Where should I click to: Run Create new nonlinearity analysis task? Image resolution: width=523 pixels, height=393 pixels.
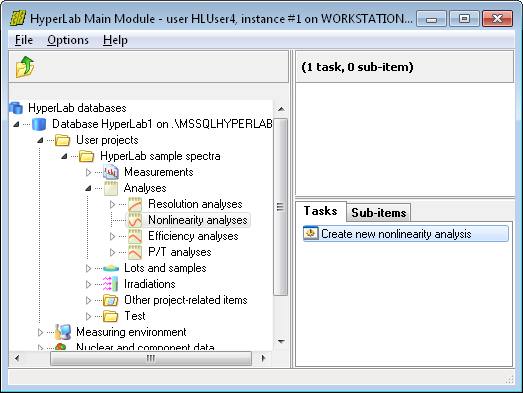click(x=406, y=234)
